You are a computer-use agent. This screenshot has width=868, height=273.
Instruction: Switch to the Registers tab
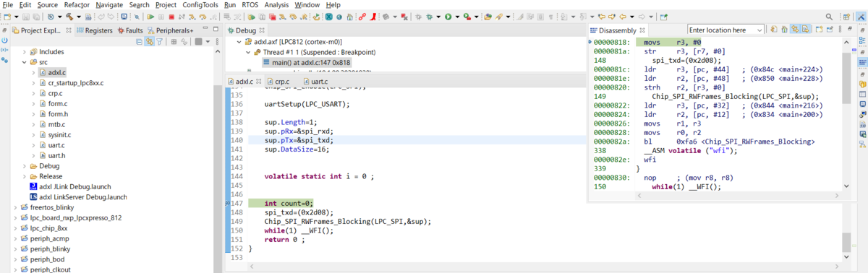point(95,30)
